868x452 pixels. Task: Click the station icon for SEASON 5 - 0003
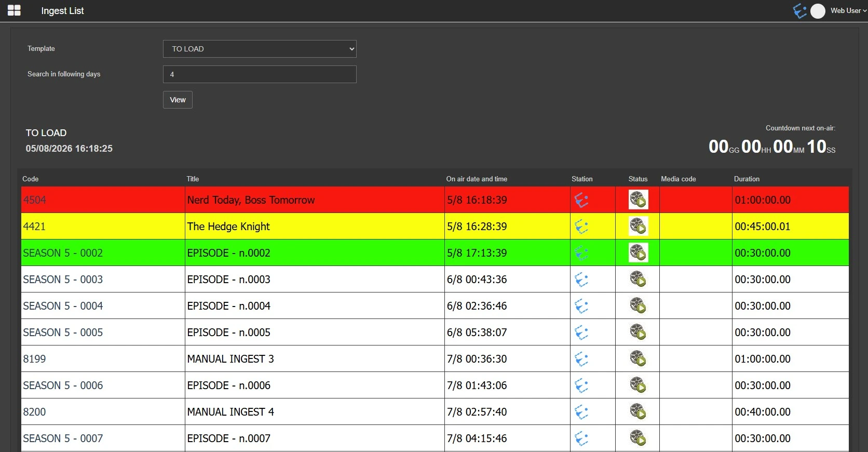pyautogui.click(x=581, y=280)
